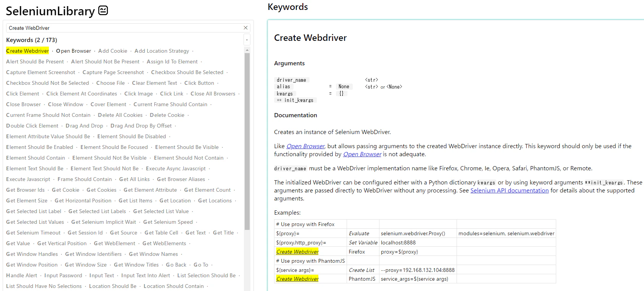This screenshot has height=291, width=644.
Task: Select Get Title keyword
Action: (223, 233)
